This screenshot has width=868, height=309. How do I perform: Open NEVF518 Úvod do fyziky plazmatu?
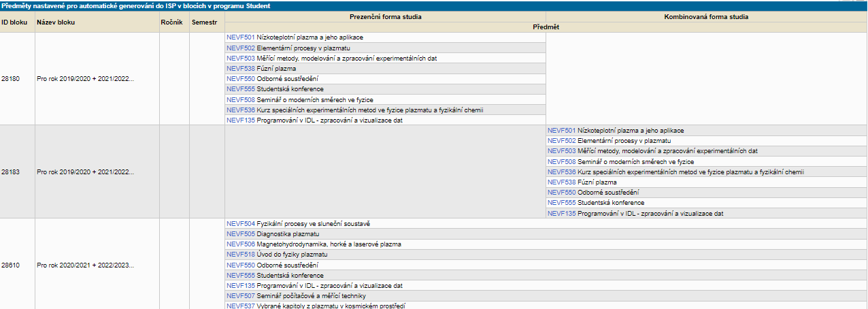point(240,255)
